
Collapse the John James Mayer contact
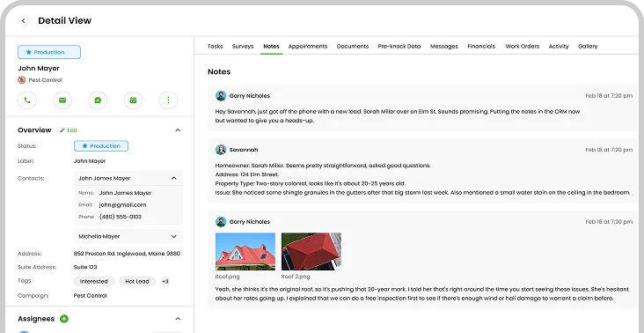[x=173, y=179]
